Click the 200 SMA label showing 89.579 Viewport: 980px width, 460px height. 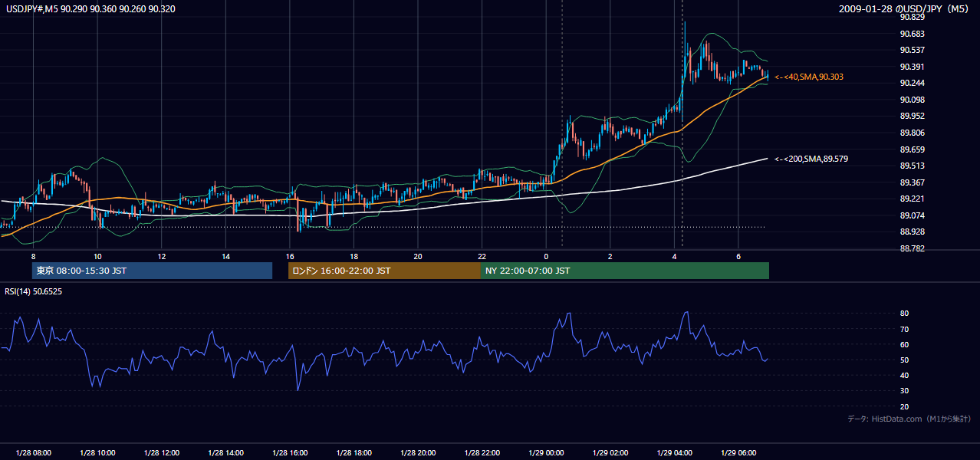(x=811, y=159)
